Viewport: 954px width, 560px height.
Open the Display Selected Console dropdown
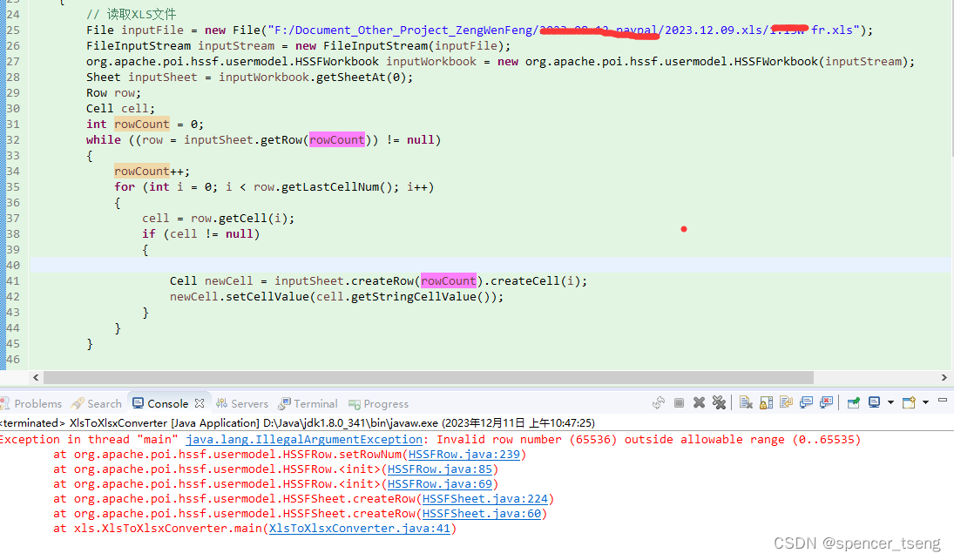click(x=890, y=402)
